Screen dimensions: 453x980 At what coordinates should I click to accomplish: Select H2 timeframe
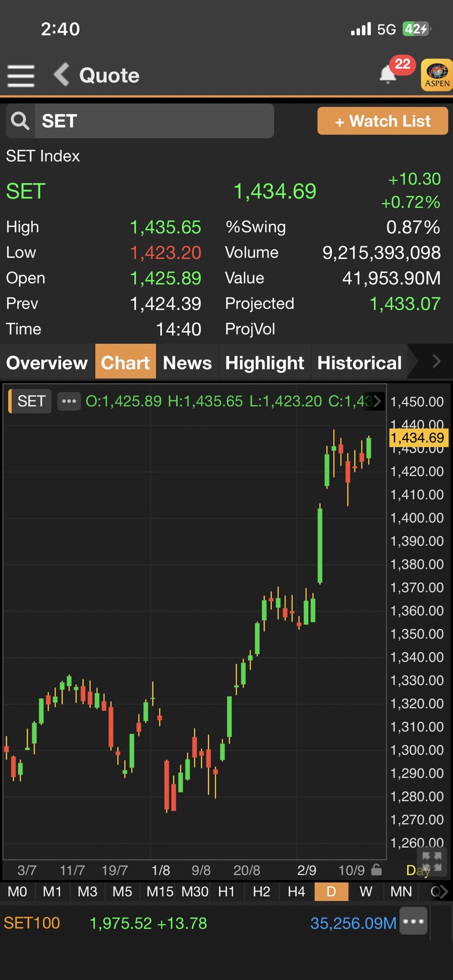[261, 891]
